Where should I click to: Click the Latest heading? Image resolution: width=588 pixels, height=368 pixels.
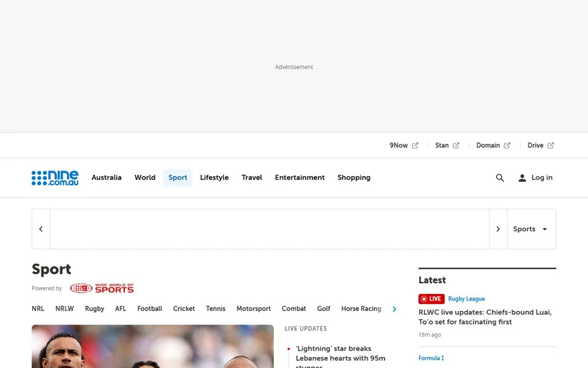(432, 280)
